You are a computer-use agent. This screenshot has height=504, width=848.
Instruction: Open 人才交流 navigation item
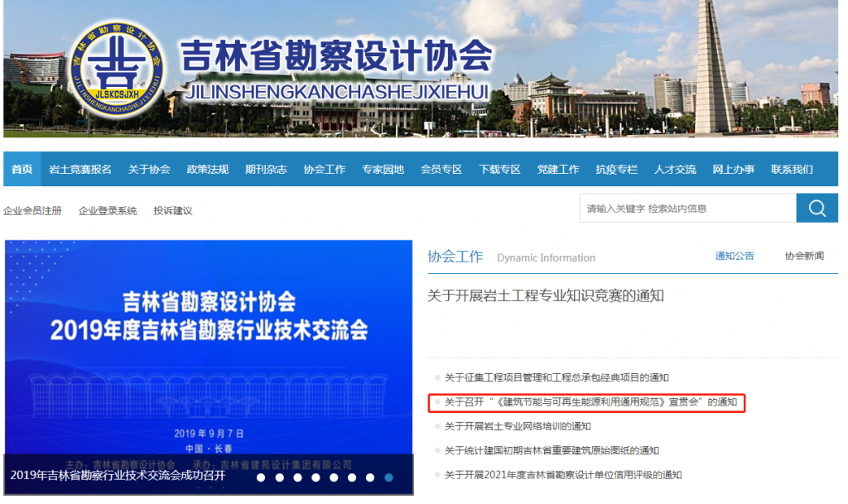pyautogui.click(x=674, y=169)
